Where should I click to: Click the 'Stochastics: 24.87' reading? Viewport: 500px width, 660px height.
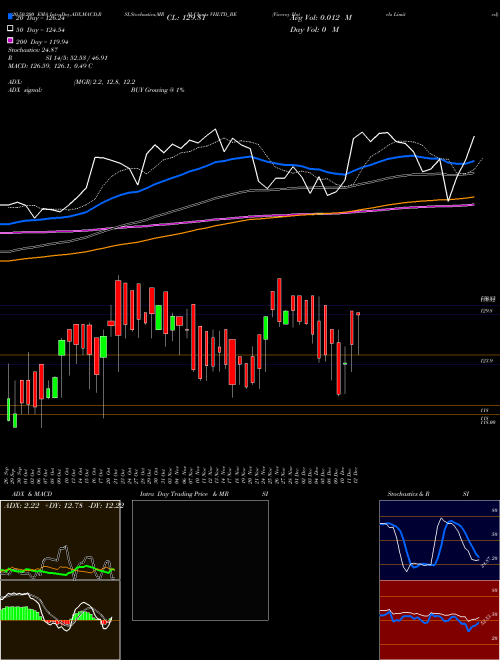pyautogui.click(x=33, y=50)
